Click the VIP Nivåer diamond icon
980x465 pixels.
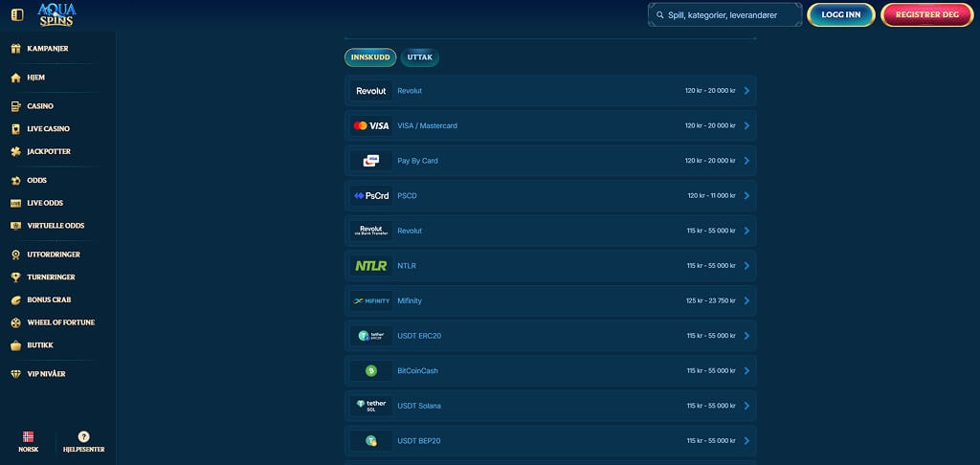pos(16,374)
